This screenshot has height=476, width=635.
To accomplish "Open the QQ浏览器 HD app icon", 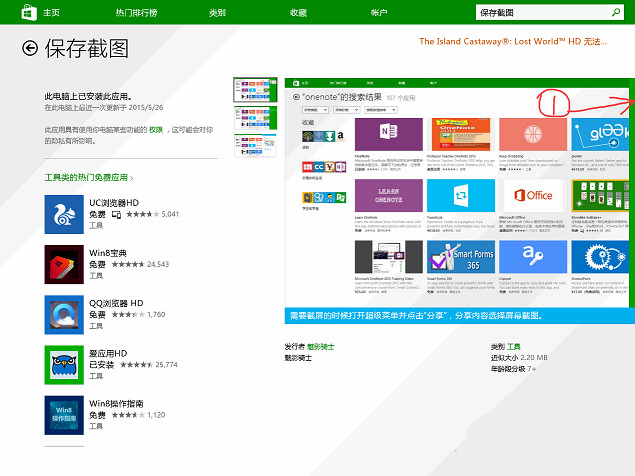I will click(x=64, y=315).
